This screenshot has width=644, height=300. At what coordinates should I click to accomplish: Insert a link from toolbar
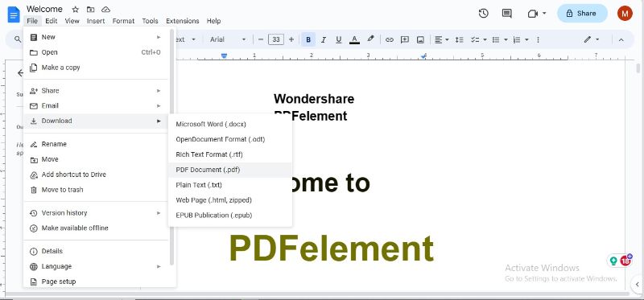[390, 39]
